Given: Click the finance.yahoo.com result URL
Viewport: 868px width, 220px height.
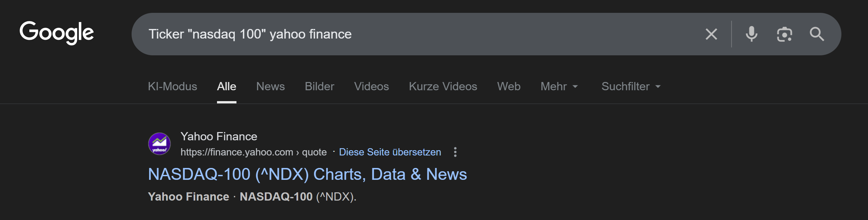Looking at the screenshot, I should tap(253, 152).
